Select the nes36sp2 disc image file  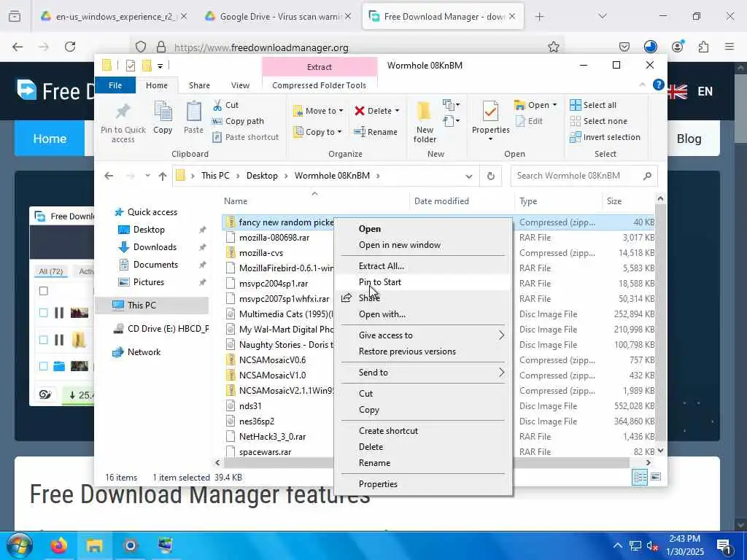point(256,421)
